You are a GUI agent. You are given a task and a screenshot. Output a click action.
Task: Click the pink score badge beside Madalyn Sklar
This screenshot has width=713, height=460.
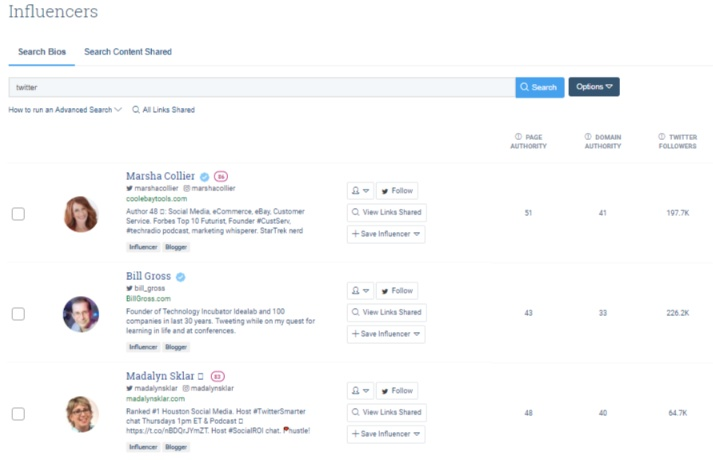pyautogui.click(x=218, y=376)
